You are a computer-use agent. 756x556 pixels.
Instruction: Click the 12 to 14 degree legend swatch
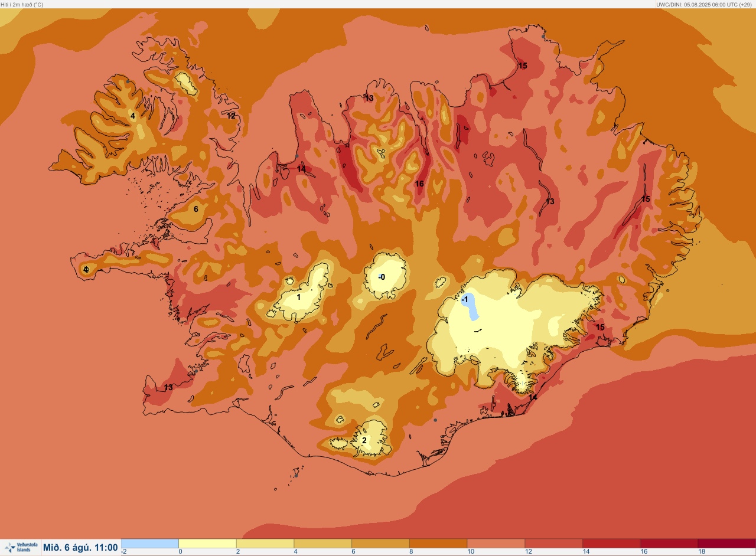pos(553,543)
